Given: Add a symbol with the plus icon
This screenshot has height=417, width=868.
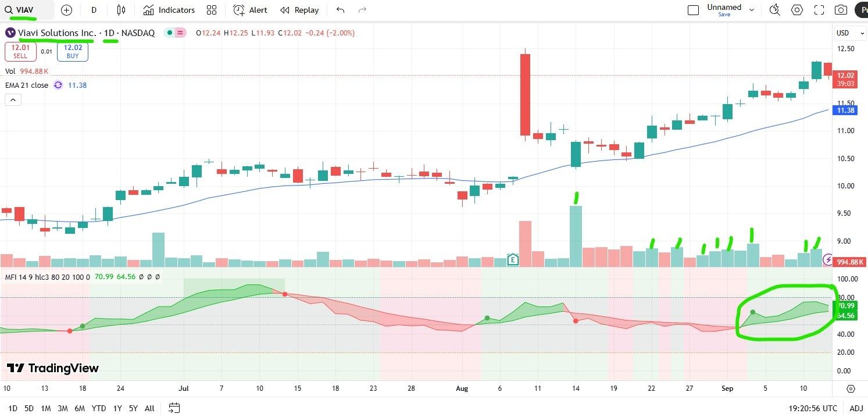Looking at the screenshot, I should (x=67, y=10).
